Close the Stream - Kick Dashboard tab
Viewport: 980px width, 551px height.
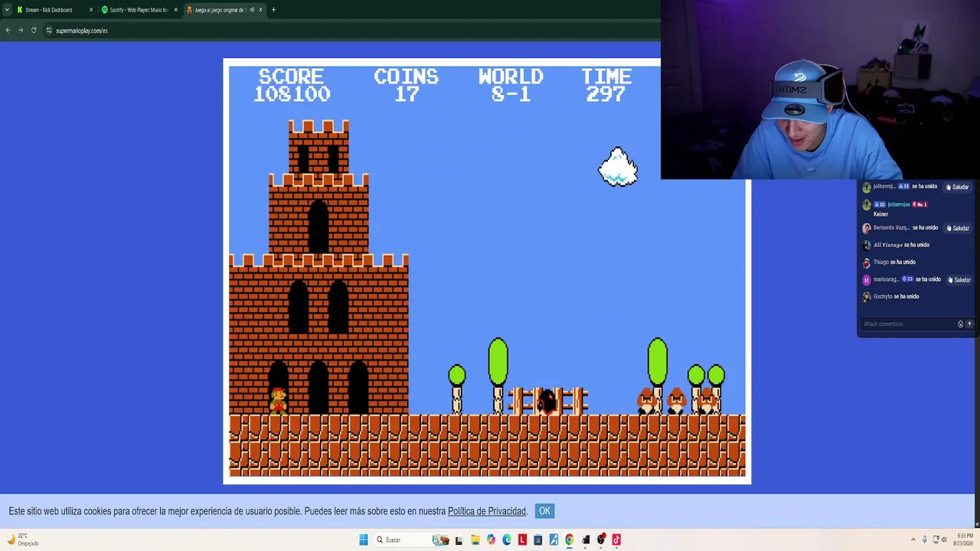[x=91, y=10]
